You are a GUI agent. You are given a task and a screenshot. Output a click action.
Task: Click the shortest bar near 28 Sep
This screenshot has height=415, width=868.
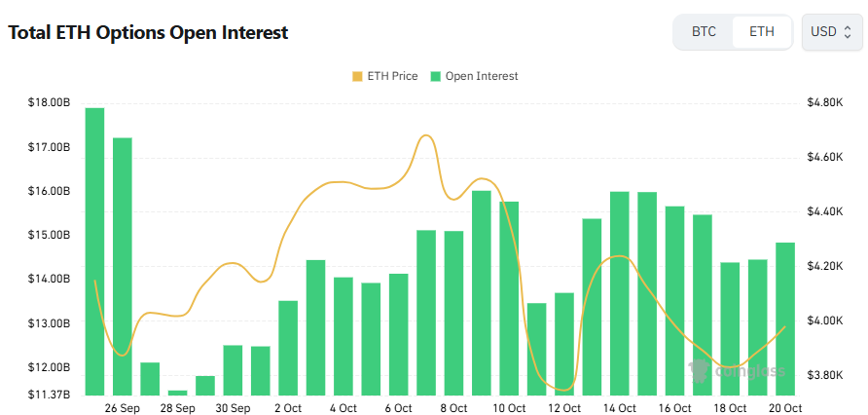pyautogui.click(x=177, y=393)
